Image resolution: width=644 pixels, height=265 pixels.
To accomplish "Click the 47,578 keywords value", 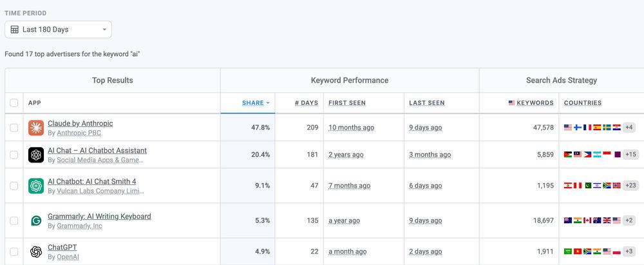I will 544,128.
